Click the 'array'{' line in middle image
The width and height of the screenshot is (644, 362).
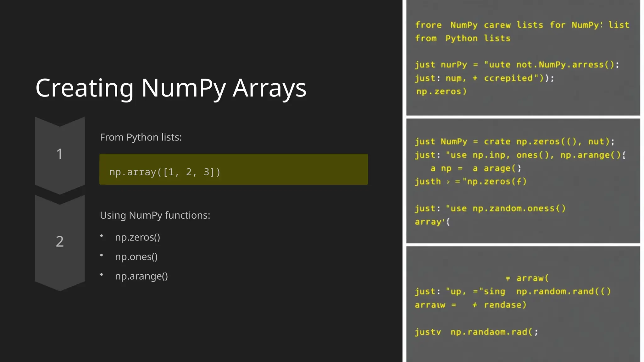(x=432, y=222)
